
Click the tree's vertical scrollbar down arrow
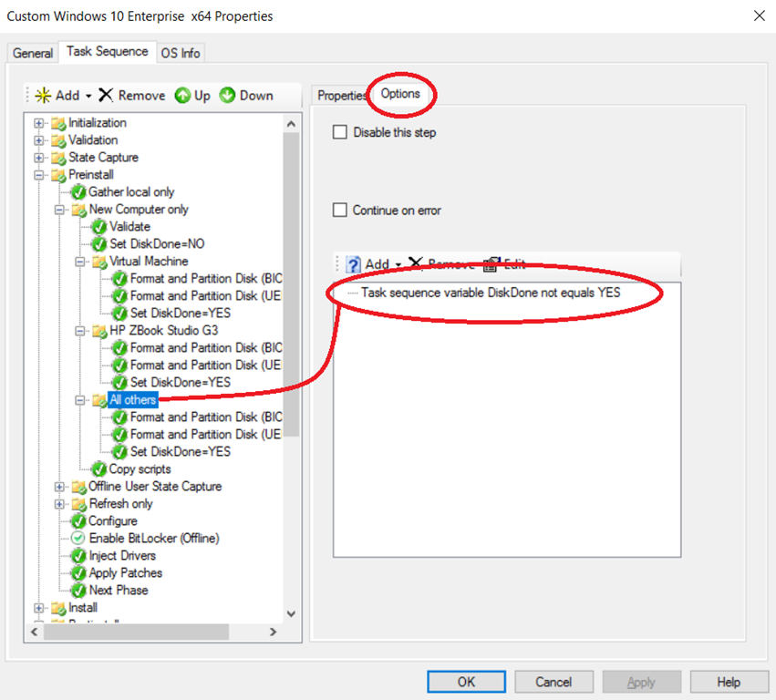(291, 614)
